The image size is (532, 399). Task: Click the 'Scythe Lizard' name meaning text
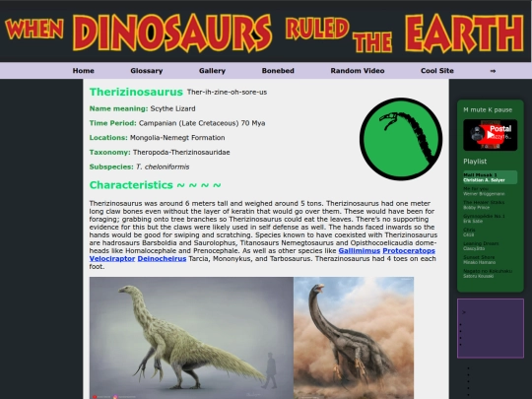click(x=172, y=108)
